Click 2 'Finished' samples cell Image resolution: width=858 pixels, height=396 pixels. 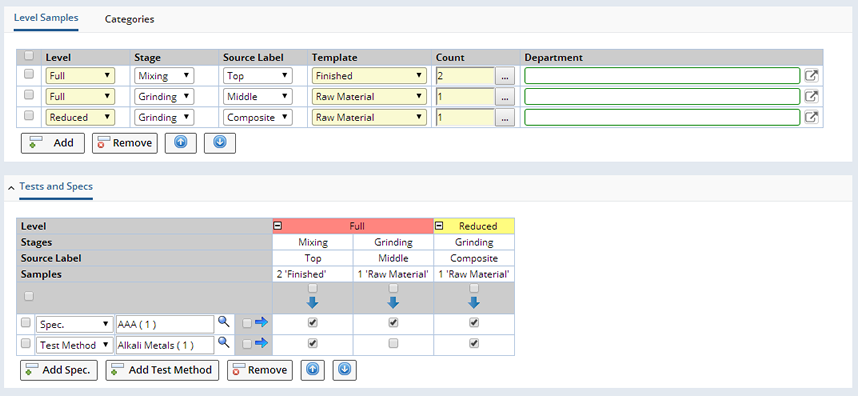312,275
